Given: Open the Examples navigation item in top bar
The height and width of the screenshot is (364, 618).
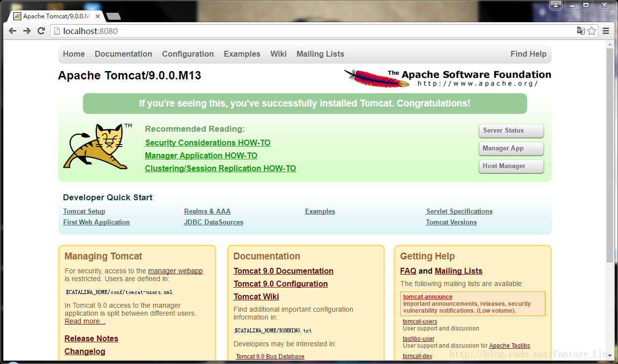Looking at the screenshot, I should coord(242,54).
